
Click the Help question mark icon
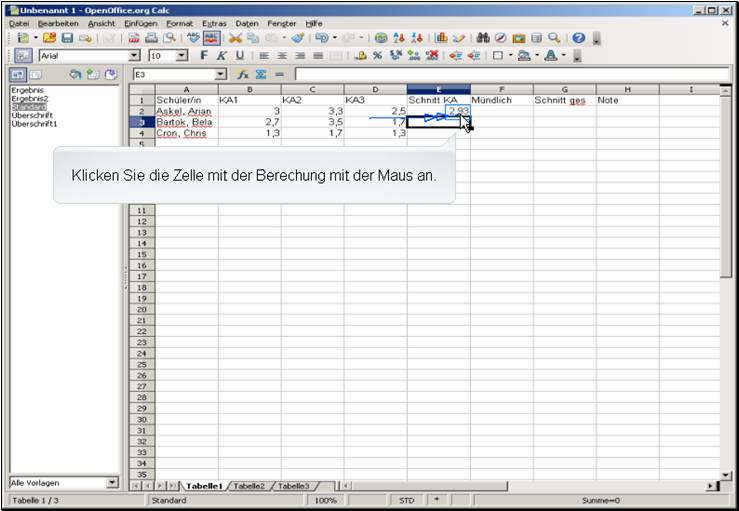[x=578, y=37]
